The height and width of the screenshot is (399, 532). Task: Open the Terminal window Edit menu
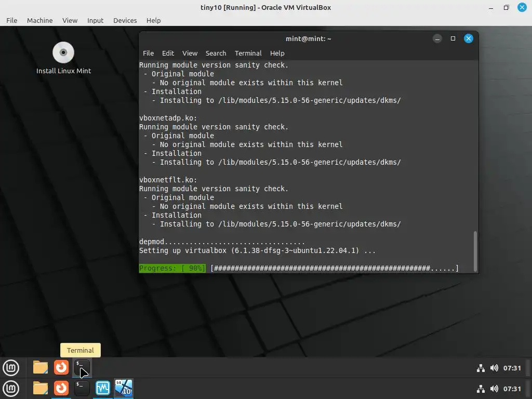(168, 54)
